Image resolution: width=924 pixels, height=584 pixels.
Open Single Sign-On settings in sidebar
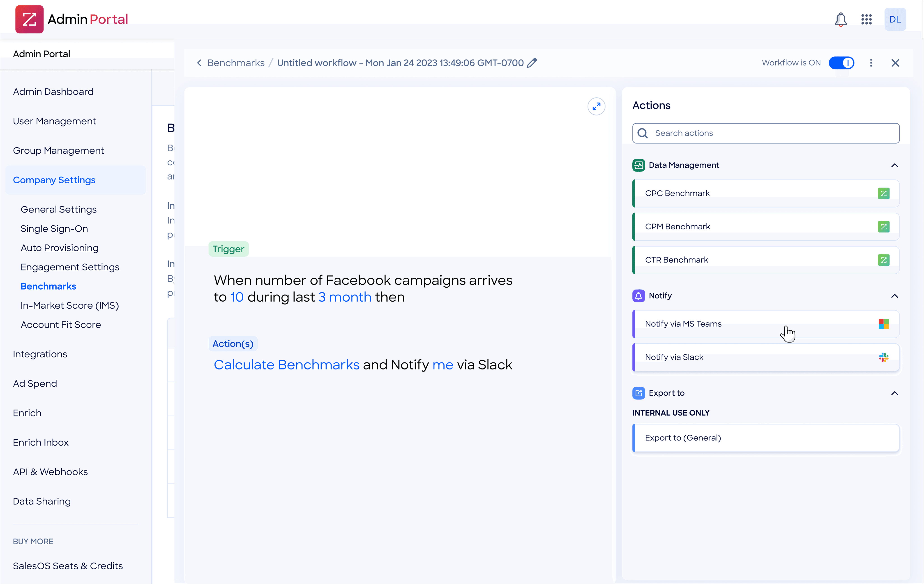pyautogui.click(x=54, y=228)
